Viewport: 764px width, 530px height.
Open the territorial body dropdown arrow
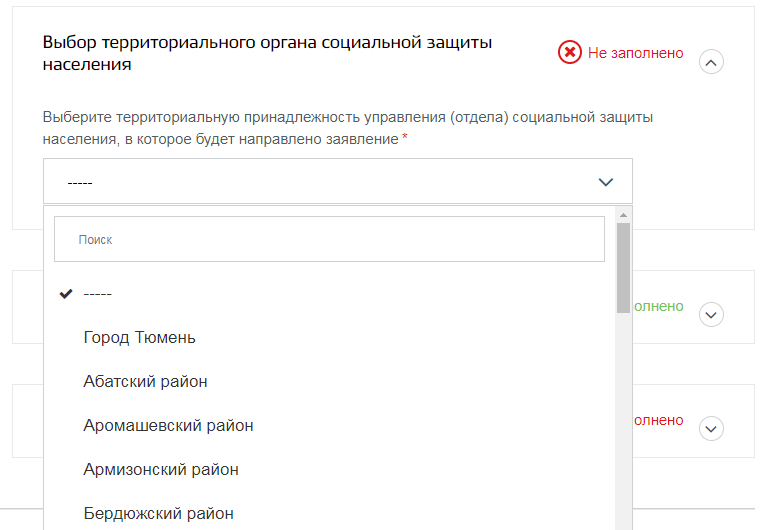(605, 182)
